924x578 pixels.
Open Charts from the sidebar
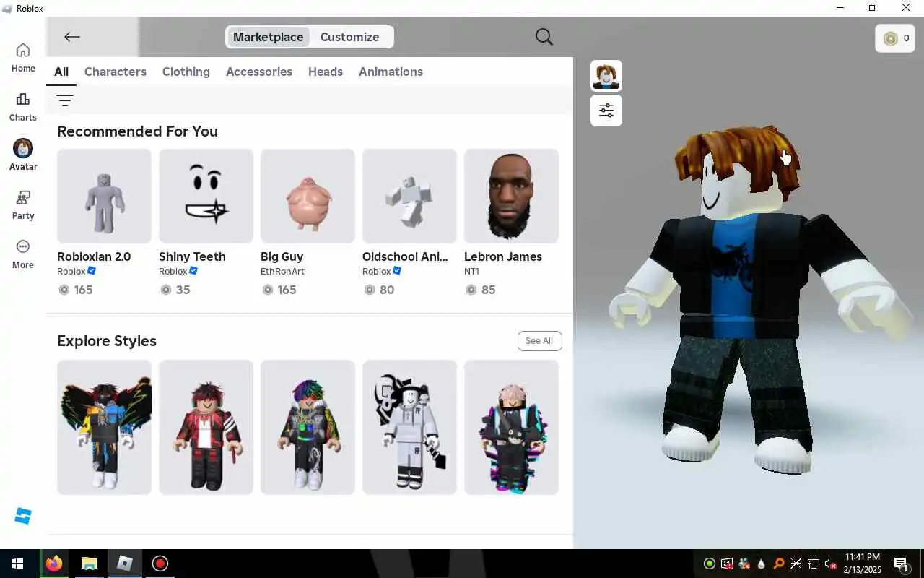23,107
